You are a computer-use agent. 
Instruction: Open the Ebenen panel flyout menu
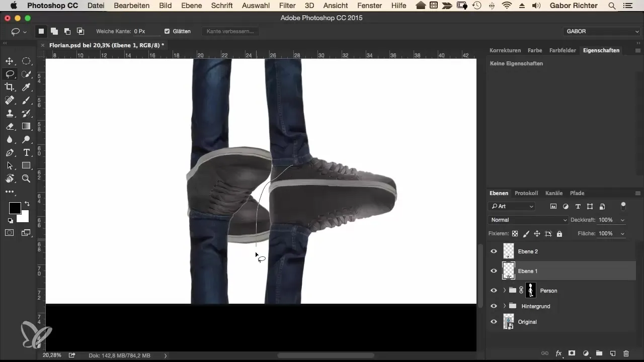(638, 193)
